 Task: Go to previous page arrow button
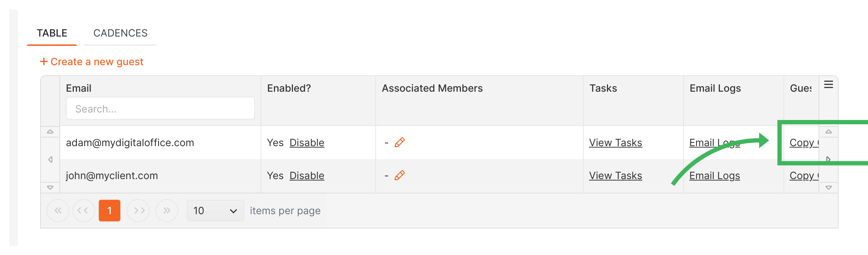[x=83, y=211]
